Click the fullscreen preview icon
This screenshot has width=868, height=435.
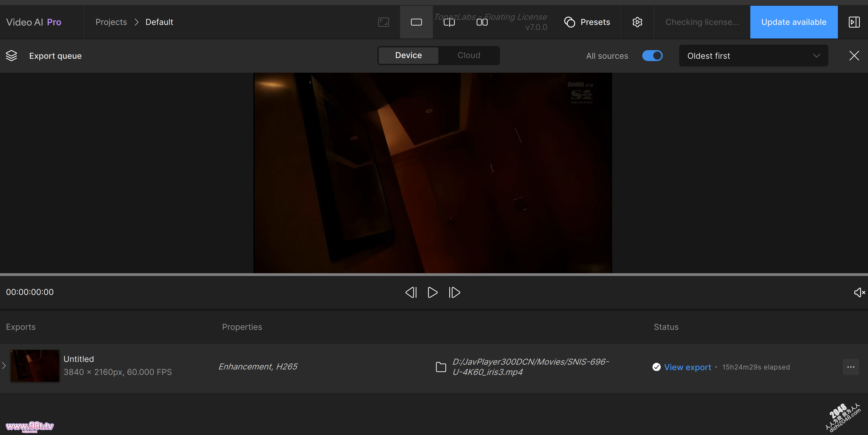[x=383, y=22]
